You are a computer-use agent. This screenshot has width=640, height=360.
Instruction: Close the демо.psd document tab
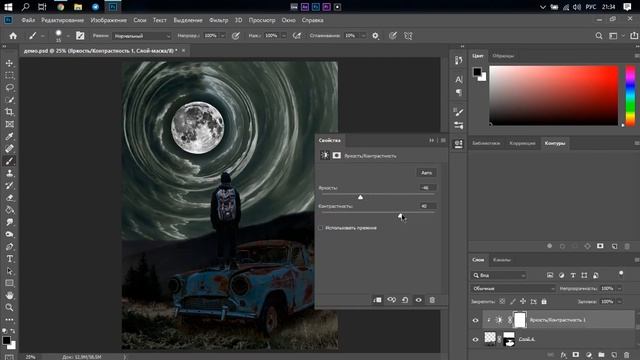pos(184,50)
